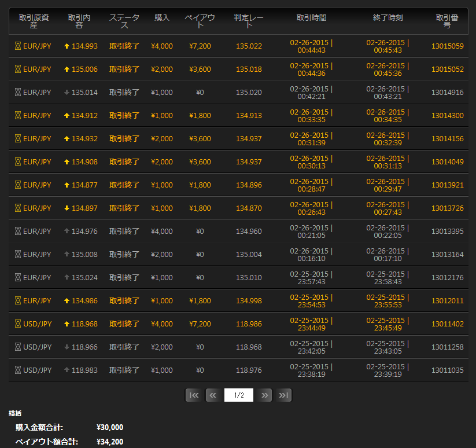Screen dimensions: 476x448
Task: Click up arrow beside 118.968 entry
Action: [x=67, y=324]
